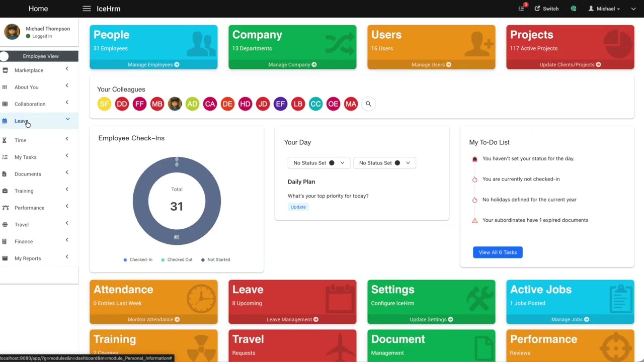Open the Marketplace sidebar icon

(x=5, y=70)
